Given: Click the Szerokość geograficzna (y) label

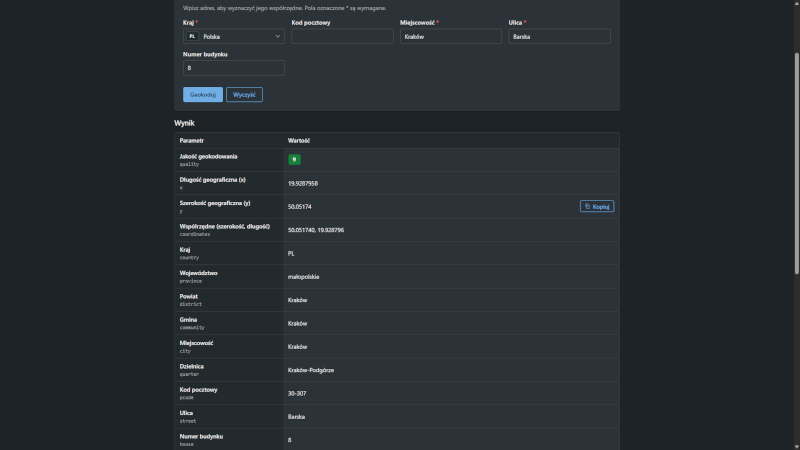Looking at the screenshot, I should [x=215, y=203].
